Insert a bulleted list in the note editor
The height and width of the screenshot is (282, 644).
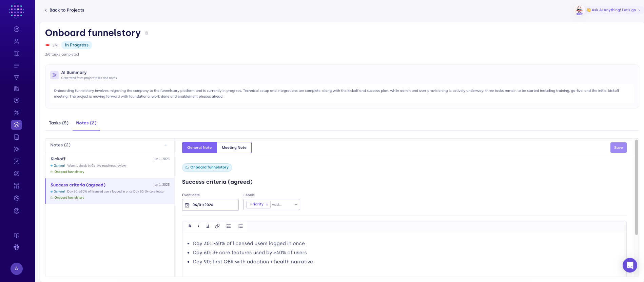[229, 226]
